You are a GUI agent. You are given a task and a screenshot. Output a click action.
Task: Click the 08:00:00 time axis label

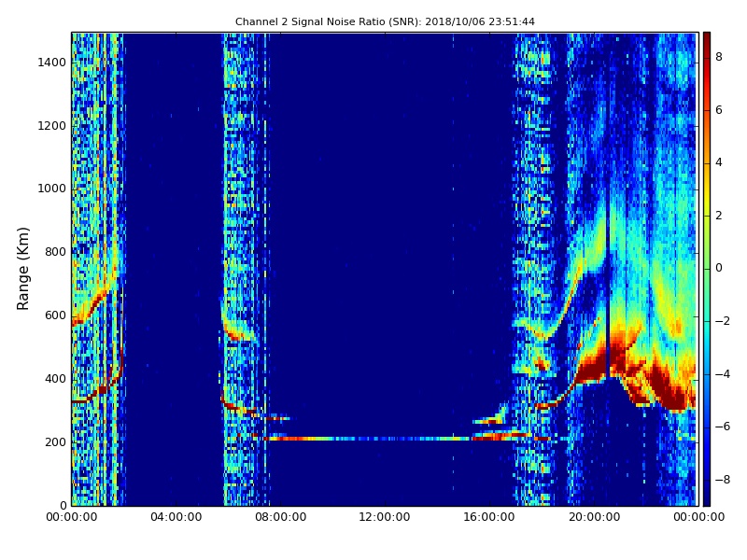click(281, 517)
